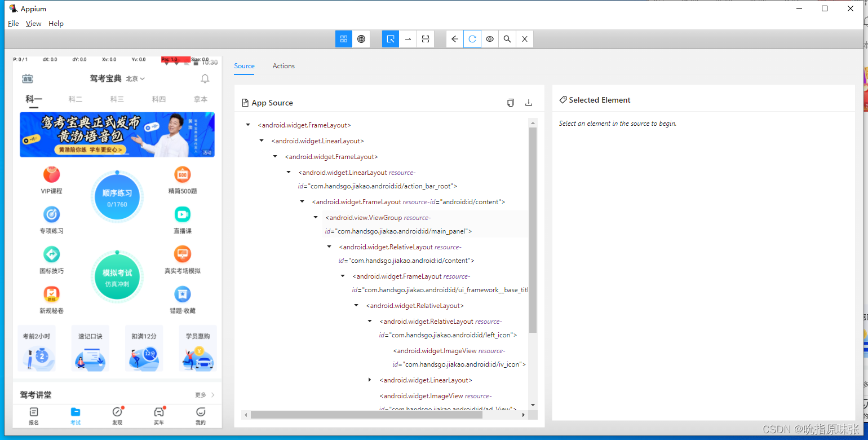Tap the 顺序练习 circle in phone view
The image size is (868, 440).
(117, 196)
